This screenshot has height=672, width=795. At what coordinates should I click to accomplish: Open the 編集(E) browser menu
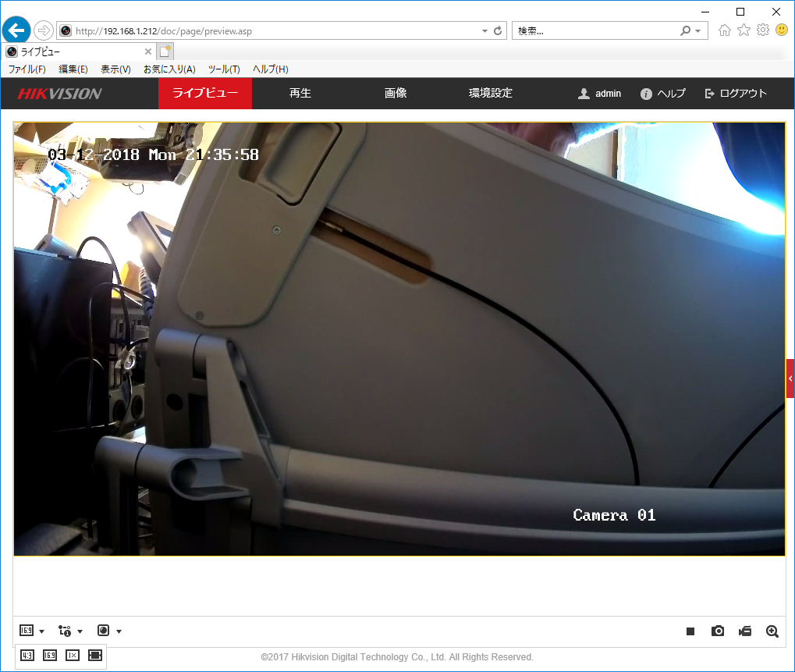tap(73, 69)
